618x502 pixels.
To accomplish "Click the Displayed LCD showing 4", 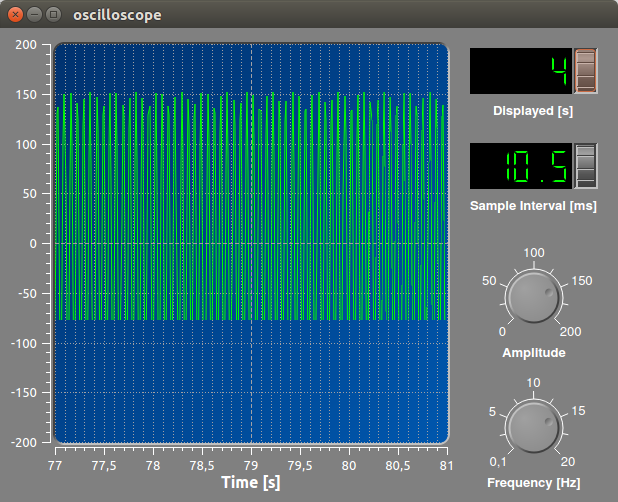I will pyautogui.click(x=521, y=71).
